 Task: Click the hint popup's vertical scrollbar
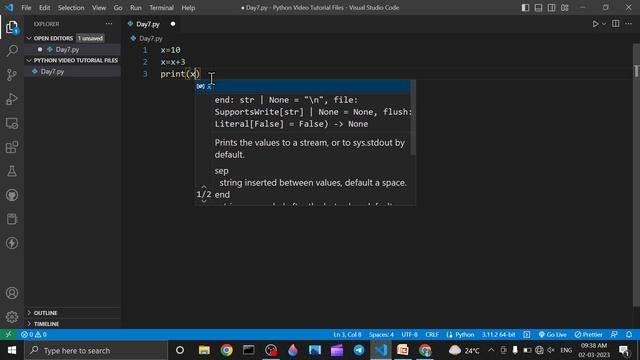click(413, 118)
